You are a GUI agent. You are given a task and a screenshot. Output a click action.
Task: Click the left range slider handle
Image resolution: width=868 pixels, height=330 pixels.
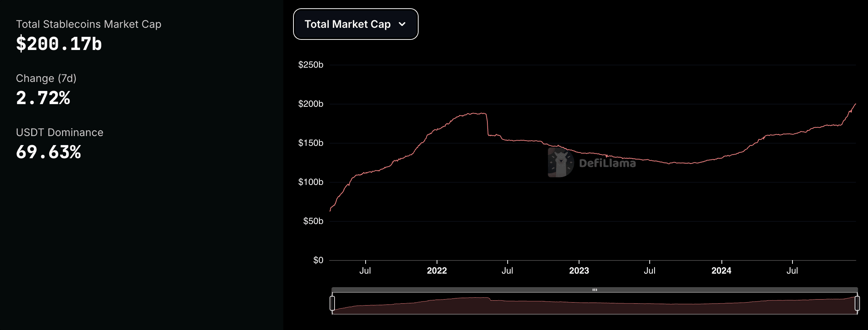click(x=332, y=303)
